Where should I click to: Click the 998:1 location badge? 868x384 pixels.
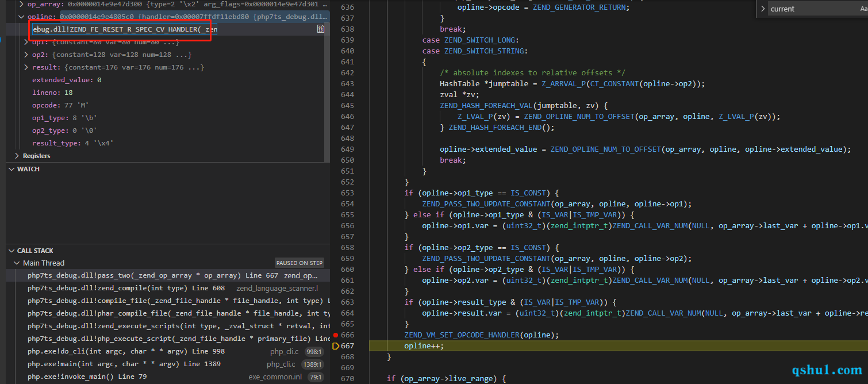(x=314, y=351)
